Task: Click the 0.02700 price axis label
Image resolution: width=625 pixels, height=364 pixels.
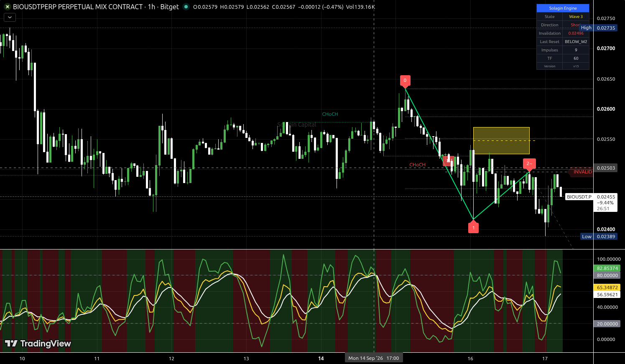Action: point(606,48)
